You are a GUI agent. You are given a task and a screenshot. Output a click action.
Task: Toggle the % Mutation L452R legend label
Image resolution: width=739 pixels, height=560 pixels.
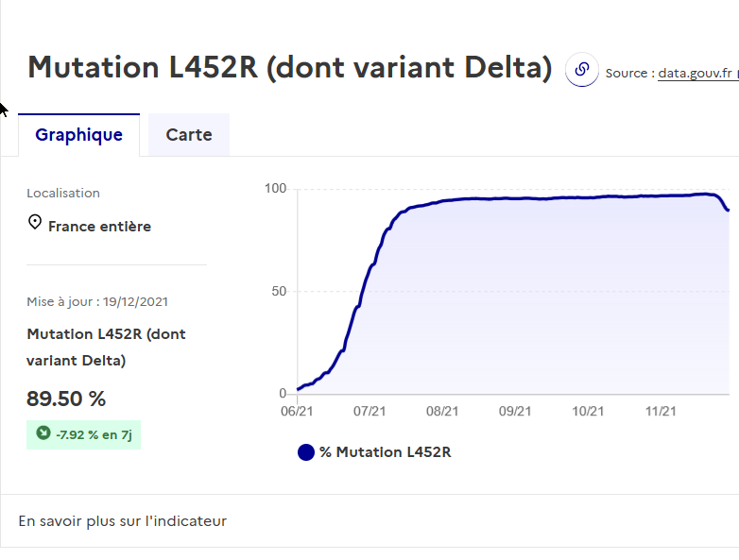385,452
